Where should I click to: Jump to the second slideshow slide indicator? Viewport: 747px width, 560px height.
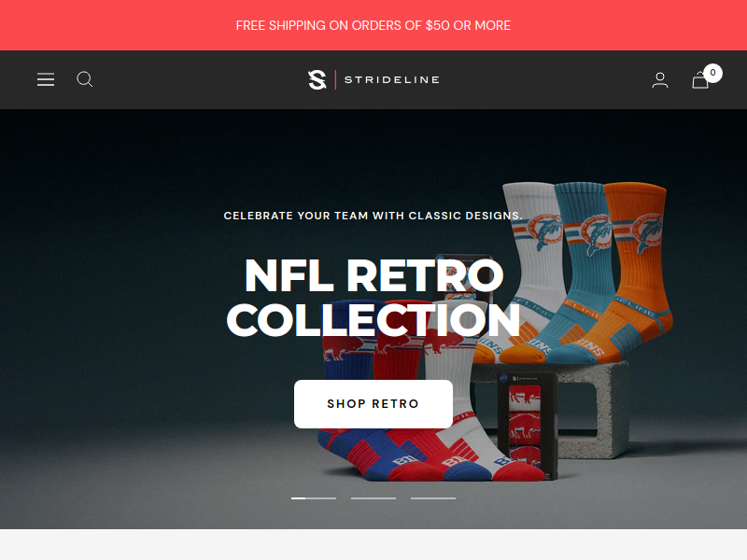[x=373, y=498]
